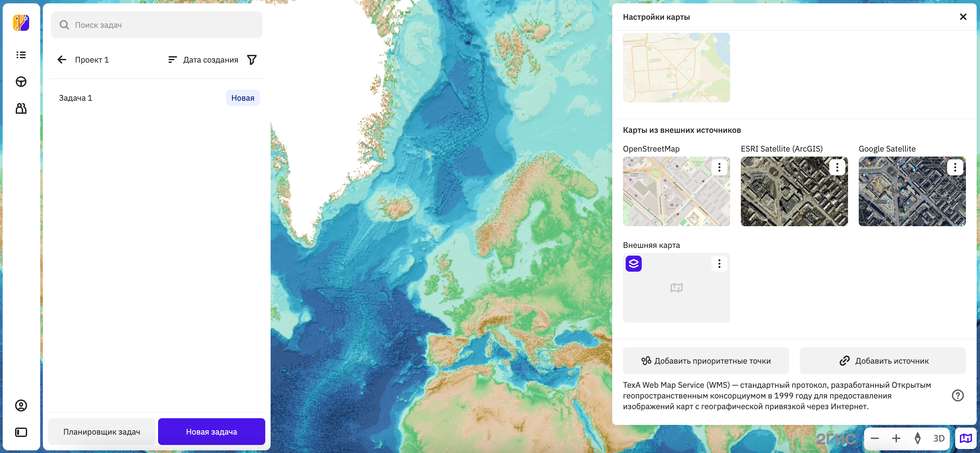The height and width of the screenshot is (453, 980).
Task: Click the filter funnel icon
Action: click(x=252, y=60)
